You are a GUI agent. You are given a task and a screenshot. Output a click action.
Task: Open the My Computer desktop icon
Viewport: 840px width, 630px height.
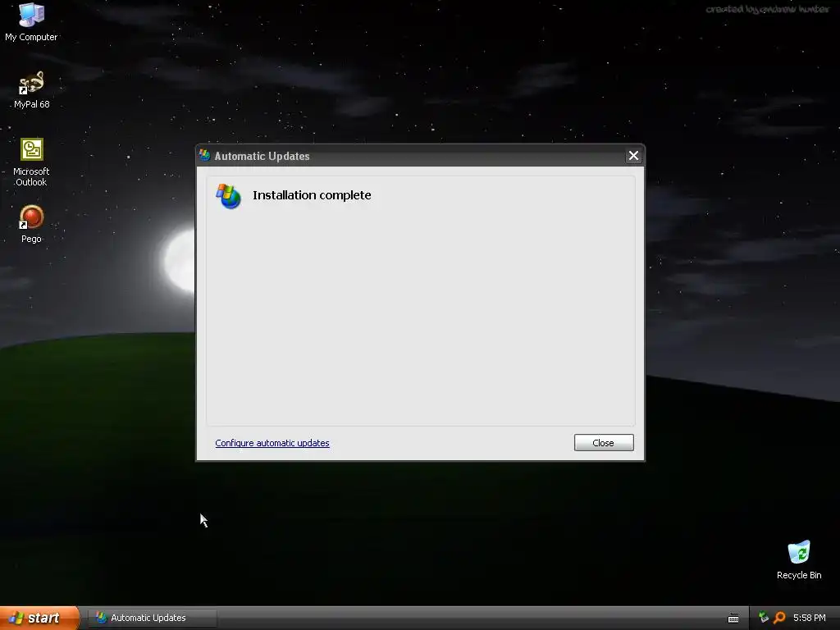coord(32,21)
